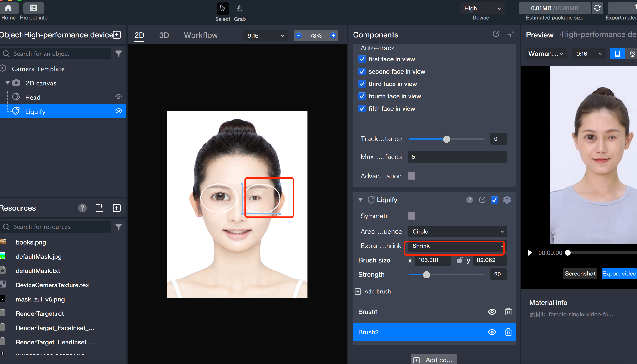The width and height of the screenshot is (637, 364).
Task: Delete Brush2 with trash icon
Action: (508, 332)
